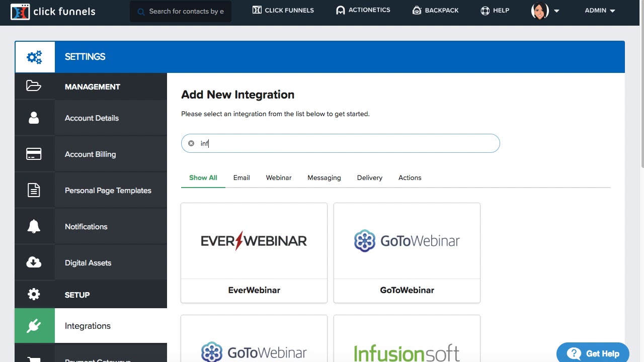The image size is (644, 362).
Task: Click the Get Help question mark icon
Action: click(x=574, y=353)
